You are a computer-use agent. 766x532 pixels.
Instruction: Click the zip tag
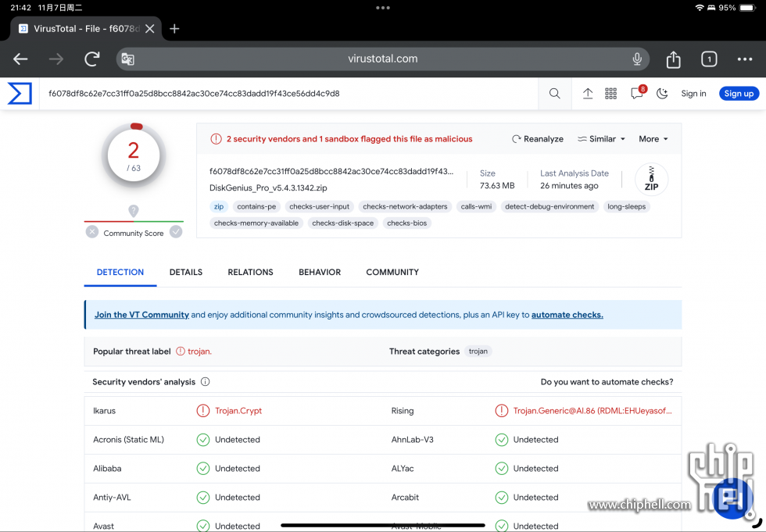[218, 206]
